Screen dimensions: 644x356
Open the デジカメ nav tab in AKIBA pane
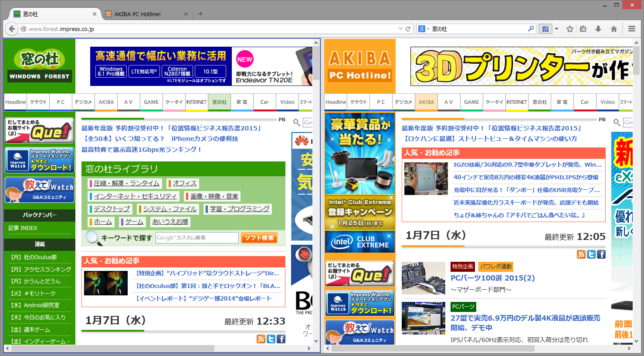coord(403,102)
